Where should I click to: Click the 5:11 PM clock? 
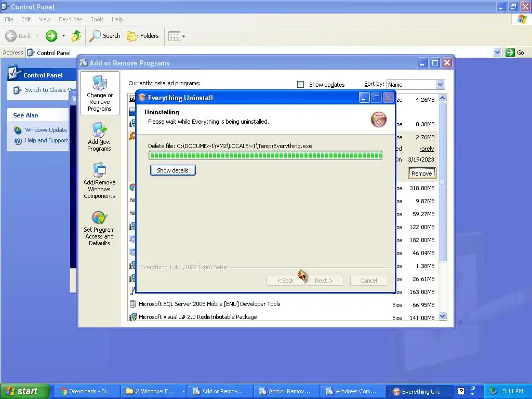513,391
